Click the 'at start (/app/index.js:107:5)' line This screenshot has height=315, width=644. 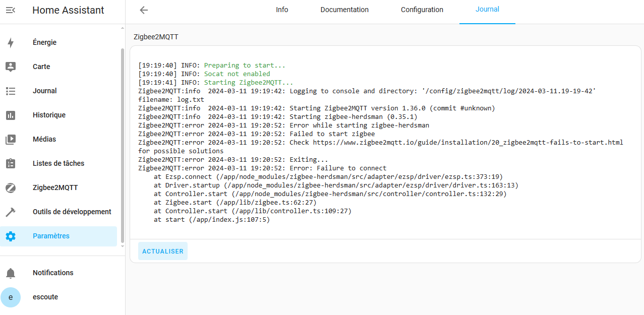[x=212, y=220]
